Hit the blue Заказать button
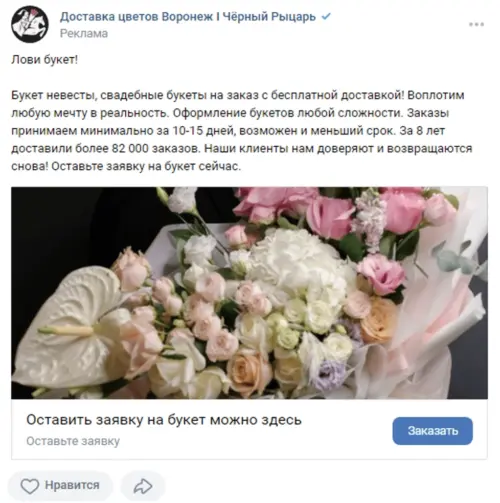The width and height of the screenshot is (500, 503). point(432,431)
